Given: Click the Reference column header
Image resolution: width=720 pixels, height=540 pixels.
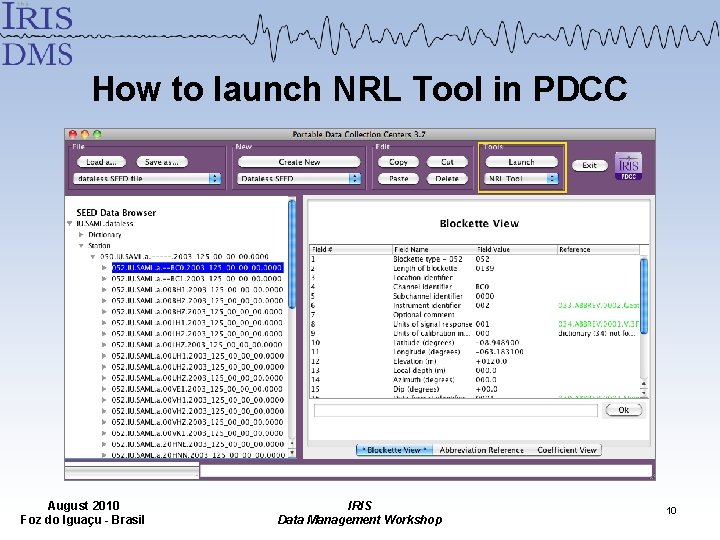Looking at the screenshot, I should pyautogui.click(x=598, y=249).
